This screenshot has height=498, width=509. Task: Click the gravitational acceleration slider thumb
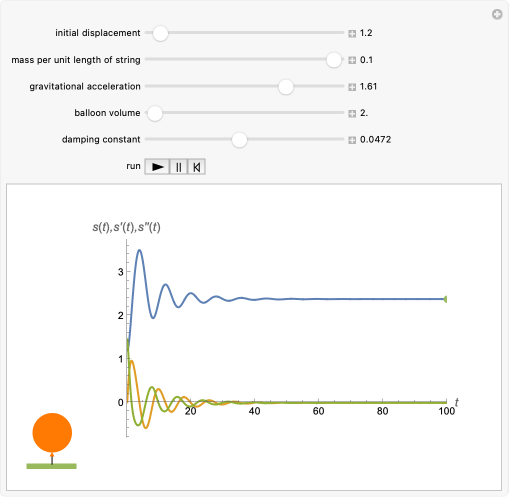pyautogui.click(x=286, y=87)
